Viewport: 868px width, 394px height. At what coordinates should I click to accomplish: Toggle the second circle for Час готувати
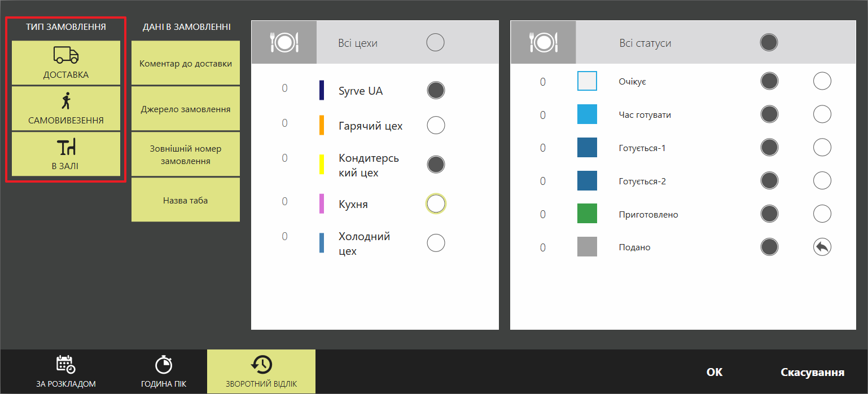click(x=822, y=114)
